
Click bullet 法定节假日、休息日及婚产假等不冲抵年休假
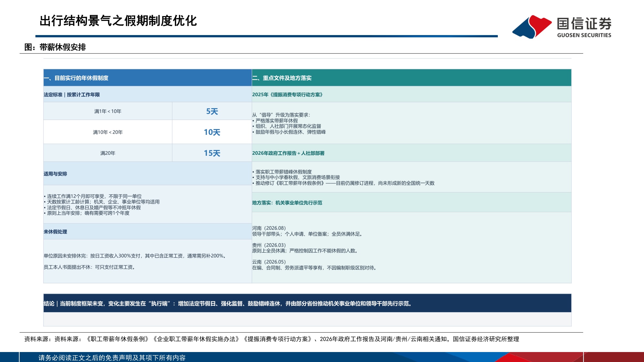tap(92, 208)
